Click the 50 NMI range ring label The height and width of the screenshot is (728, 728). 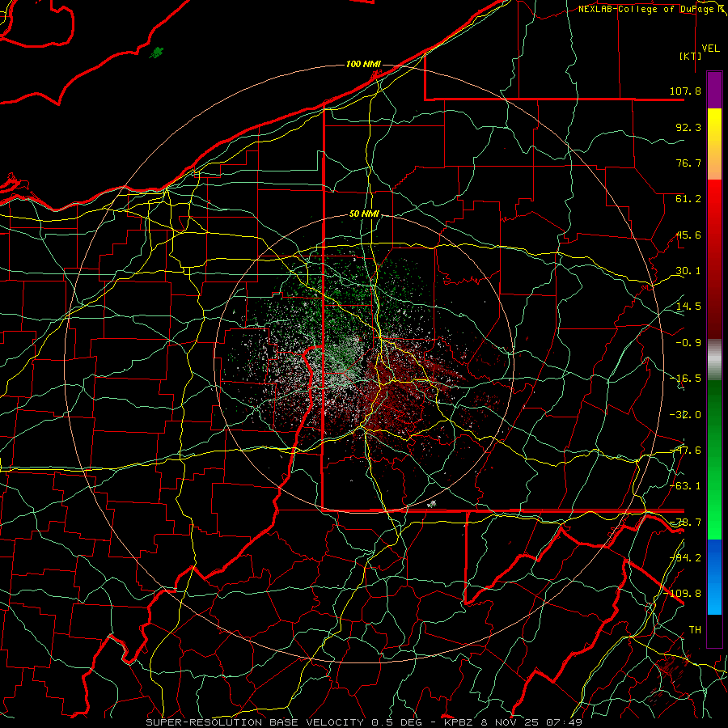click(364, 214)
